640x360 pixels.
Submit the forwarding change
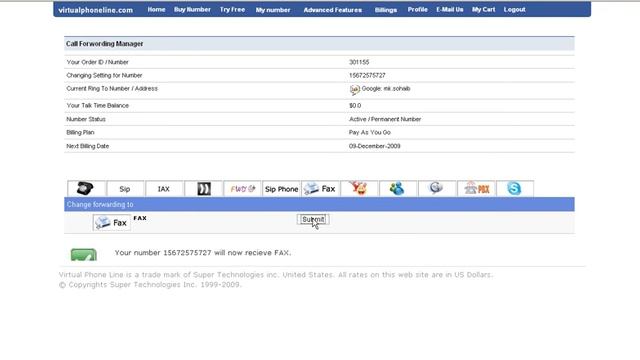point(313,220)
